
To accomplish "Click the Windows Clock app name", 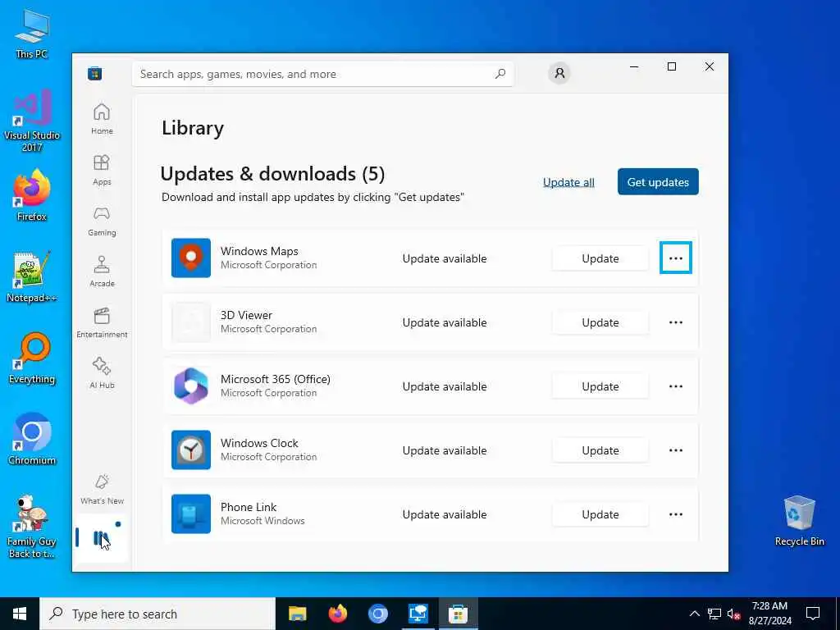I will [259, 443].
